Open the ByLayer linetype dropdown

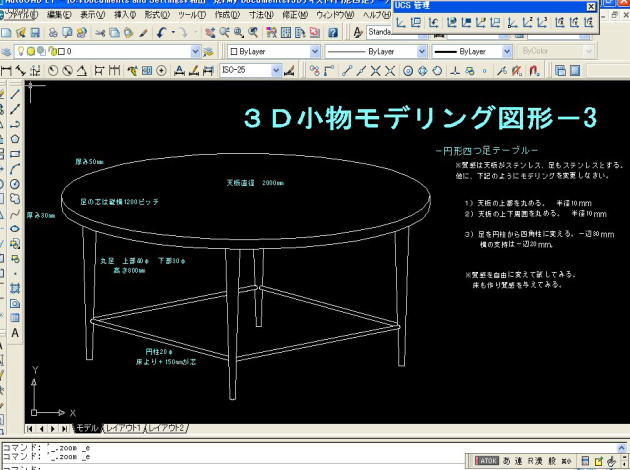click(x=421, y=51)
